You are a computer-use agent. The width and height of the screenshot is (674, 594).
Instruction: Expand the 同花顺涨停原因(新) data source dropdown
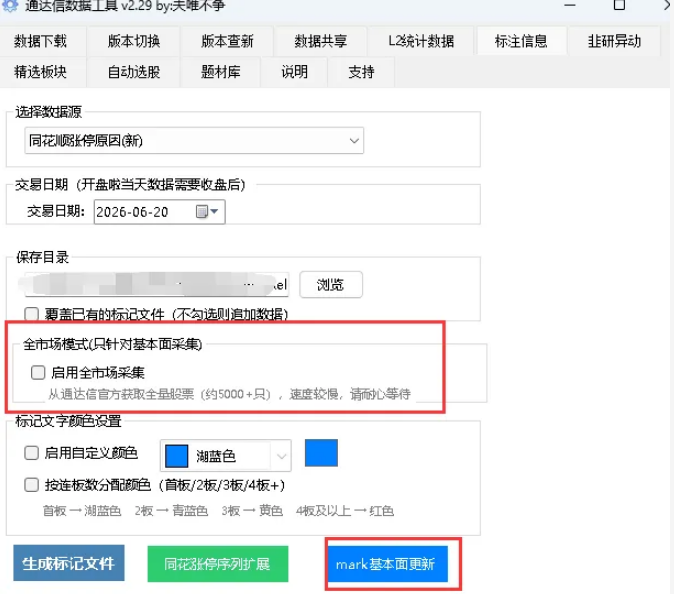click(194, 141)
